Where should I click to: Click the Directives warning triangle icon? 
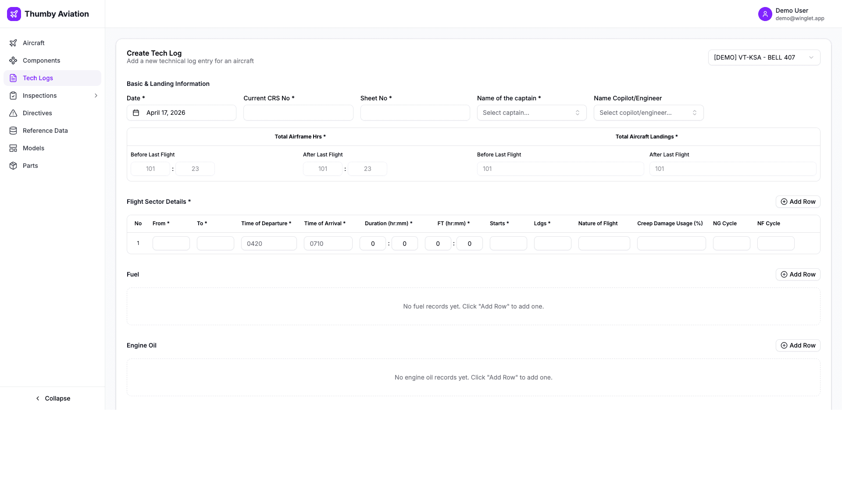[13, 113]
